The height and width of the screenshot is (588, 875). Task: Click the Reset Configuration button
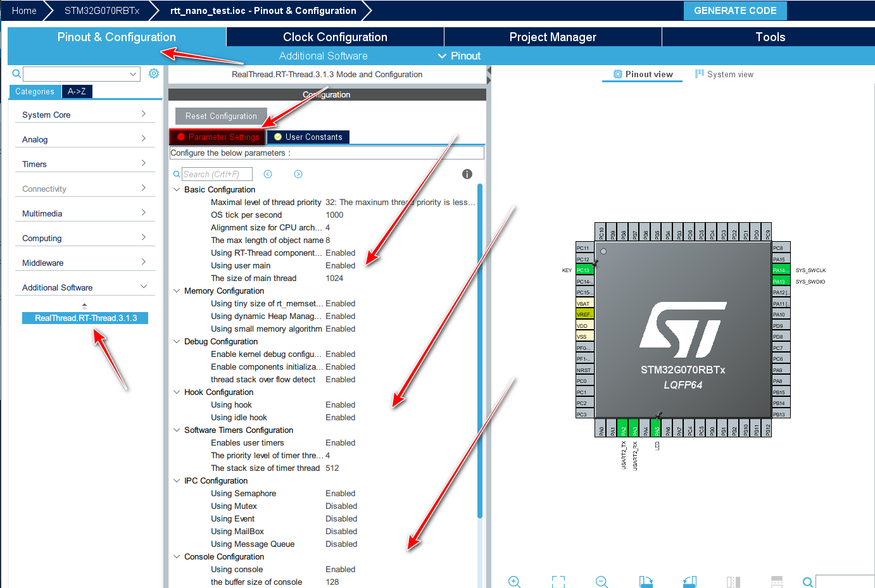tap(220, 116)
